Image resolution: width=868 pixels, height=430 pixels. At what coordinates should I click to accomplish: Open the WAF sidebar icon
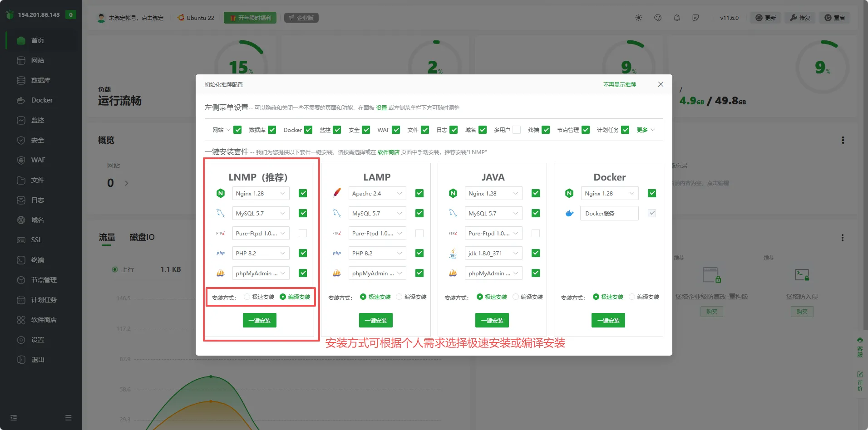pos(21,160)
